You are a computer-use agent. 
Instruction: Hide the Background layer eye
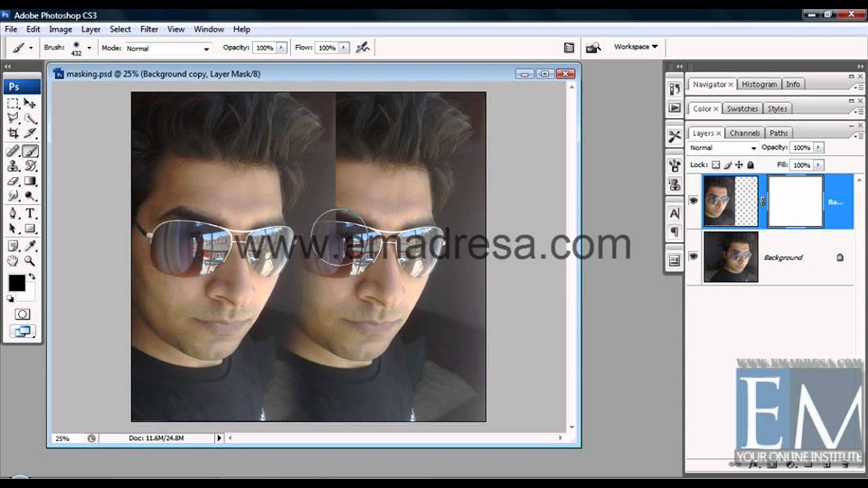[x=693, y=257]
